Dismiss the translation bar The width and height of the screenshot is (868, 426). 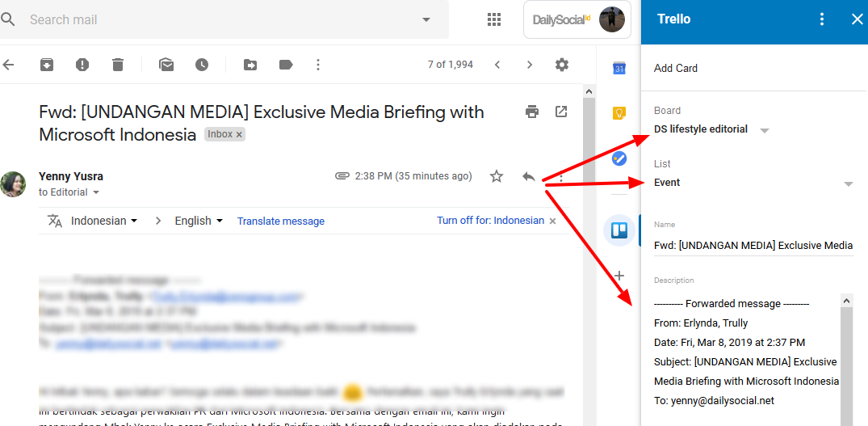pyautogui.click(x=552, y=221)
